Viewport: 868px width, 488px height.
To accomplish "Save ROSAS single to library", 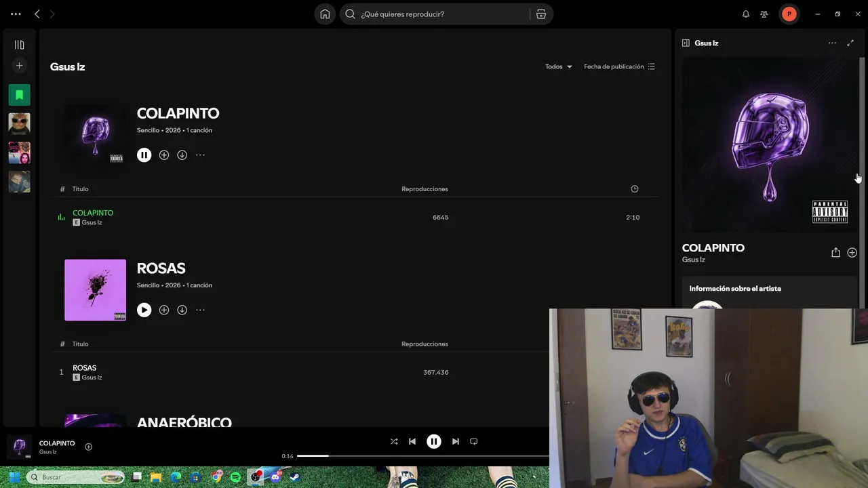I will 164,310.
